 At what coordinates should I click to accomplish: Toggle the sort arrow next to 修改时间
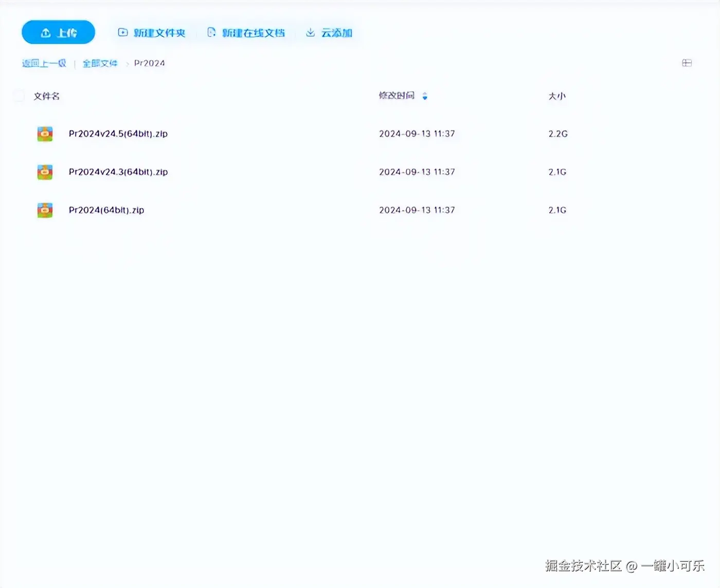(425, 96)
